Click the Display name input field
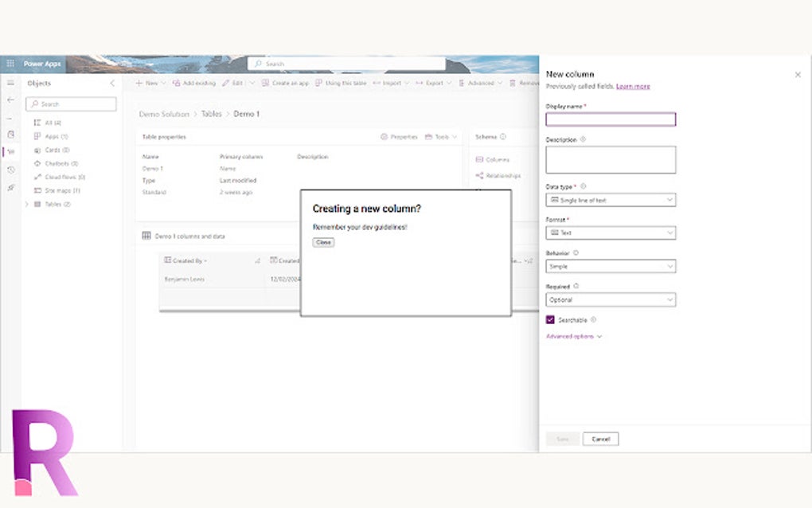Image resolution: width=812 pixels, height=508 pixels. click(x=611, y=119)
